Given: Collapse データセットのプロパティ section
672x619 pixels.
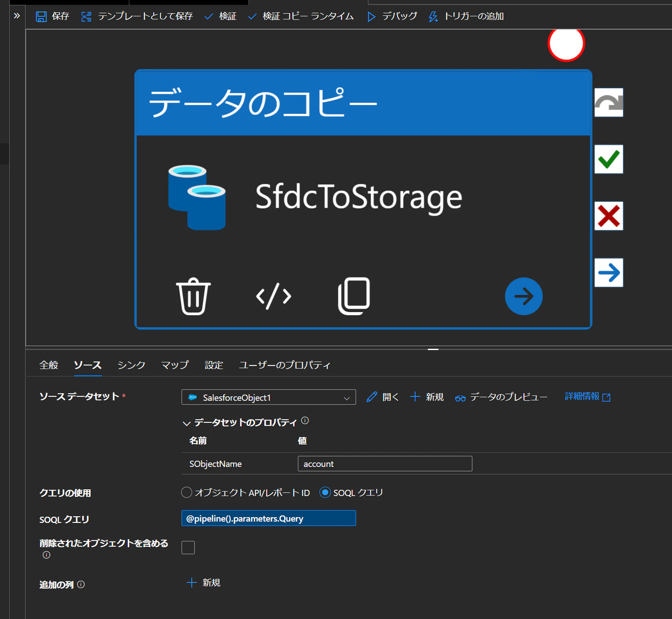Looking at the screenshot, I should pyautogui.click(x=186, y=423).
